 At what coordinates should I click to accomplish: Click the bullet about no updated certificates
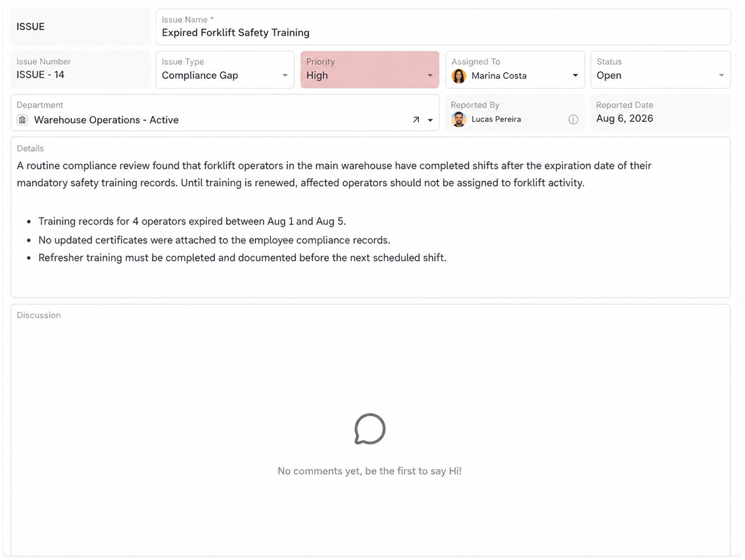click(214, 240)
